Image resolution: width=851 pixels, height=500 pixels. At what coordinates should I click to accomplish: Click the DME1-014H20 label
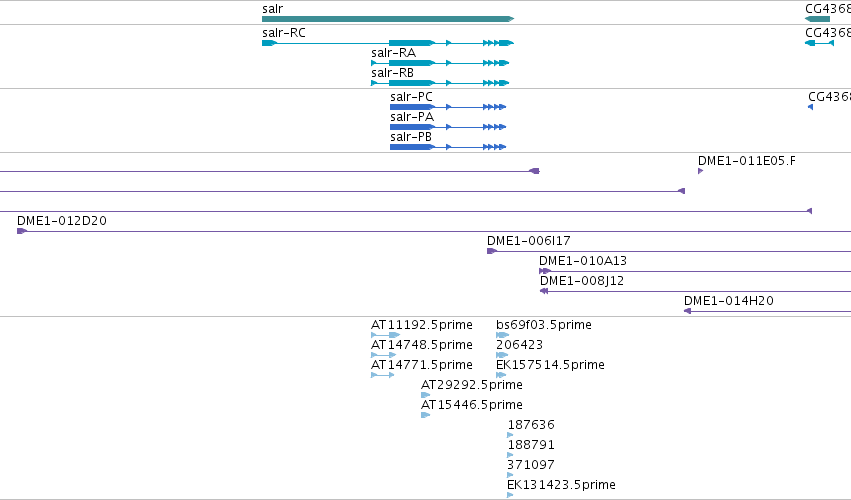click(x=729, y=301)
